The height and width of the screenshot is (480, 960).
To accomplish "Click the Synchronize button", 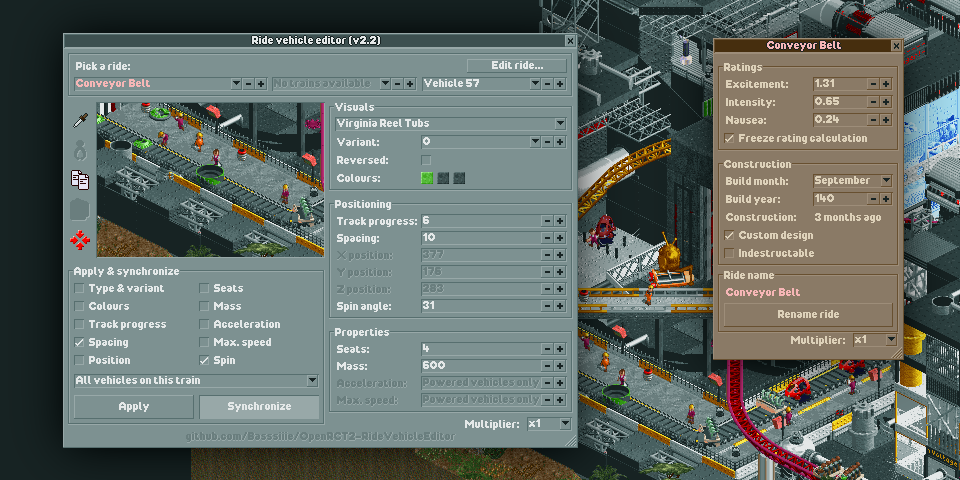I will [x=259, y=407].
